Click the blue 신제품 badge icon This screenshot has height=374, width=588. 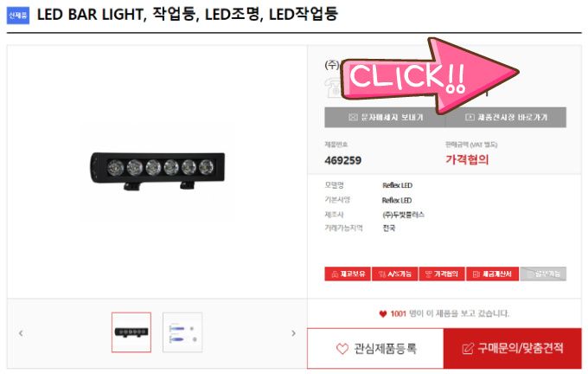pos(18,16)
